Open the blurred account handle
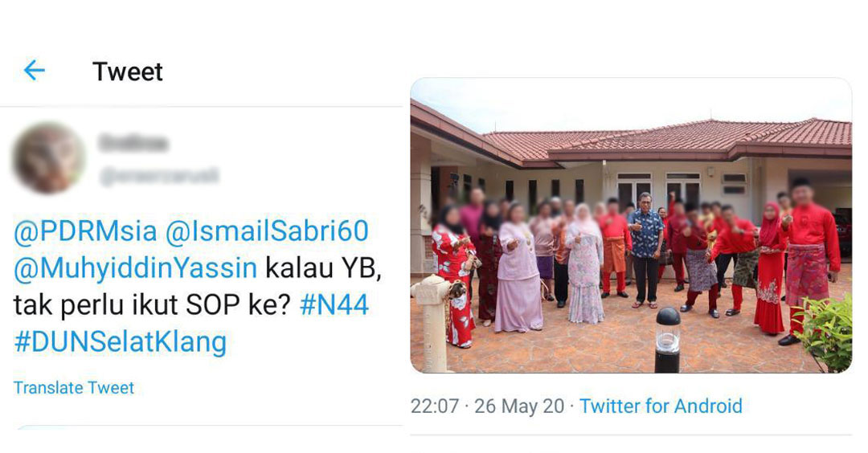Image resolution: width=868 pixels, height=453 pixels. pos(159,176)
